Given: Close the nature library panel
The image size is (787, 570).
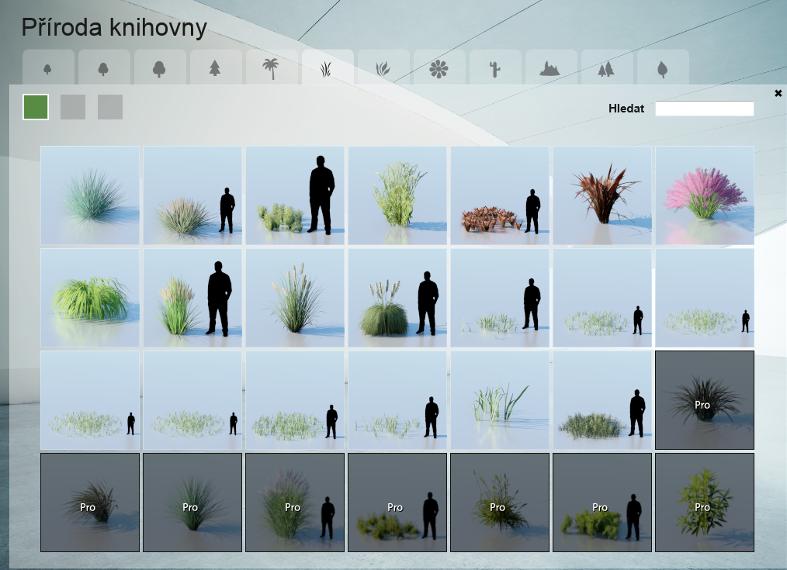Looking at the screenshot, I should (778, 93).
